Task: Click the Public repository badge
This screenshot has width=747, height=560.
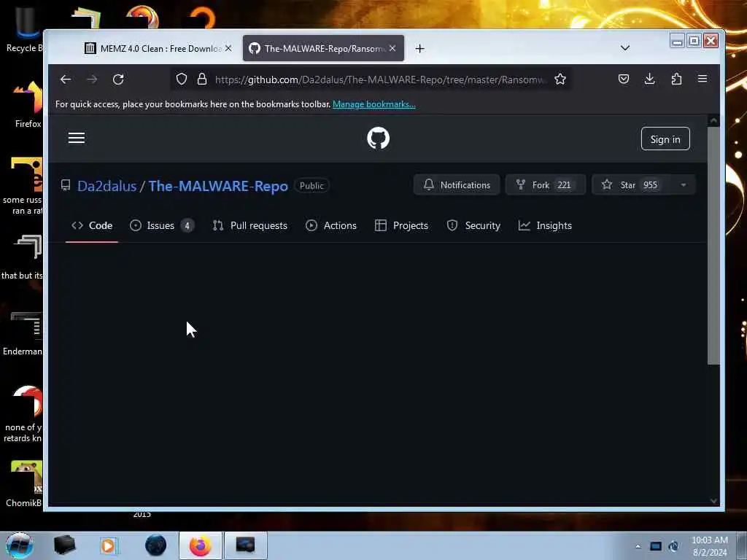Action: (311, 186)
